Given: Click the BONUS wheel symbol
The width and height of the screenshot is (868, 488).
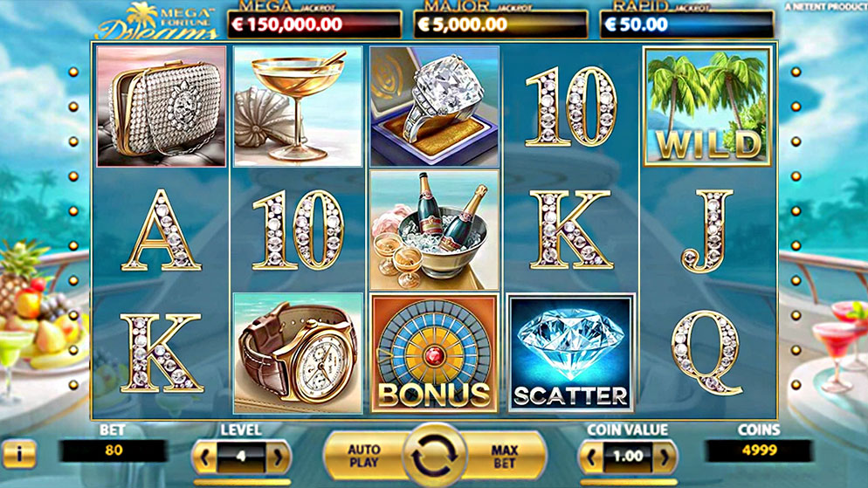Looking at the screenshot, I should pos(435,353).
